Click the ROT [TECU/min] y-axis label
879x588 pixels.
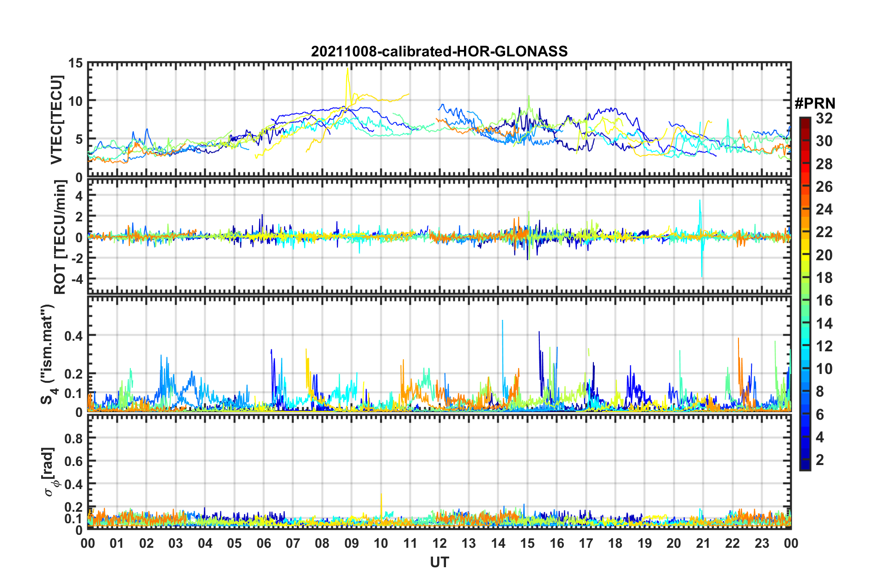click(60, 237)
